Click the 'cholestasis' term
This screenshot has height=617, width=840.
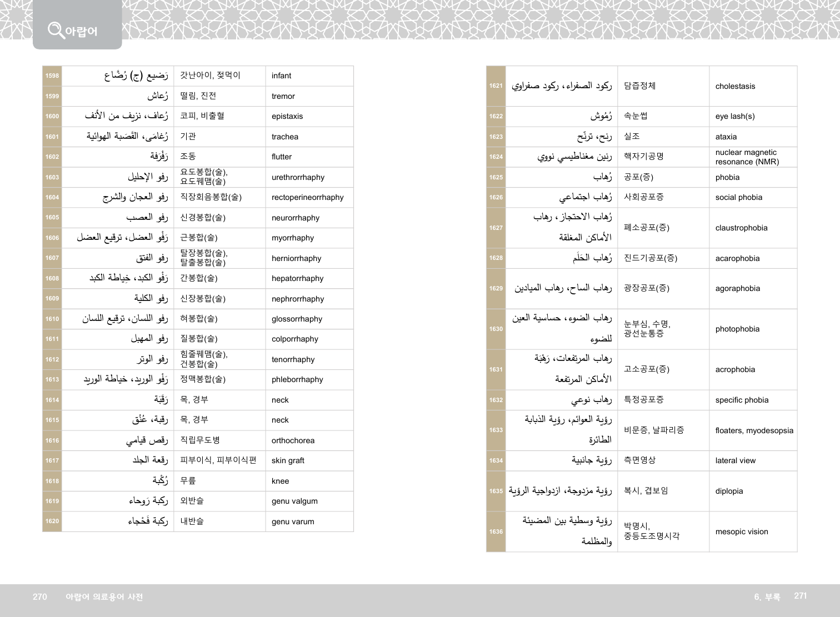(x=735, y=86)
